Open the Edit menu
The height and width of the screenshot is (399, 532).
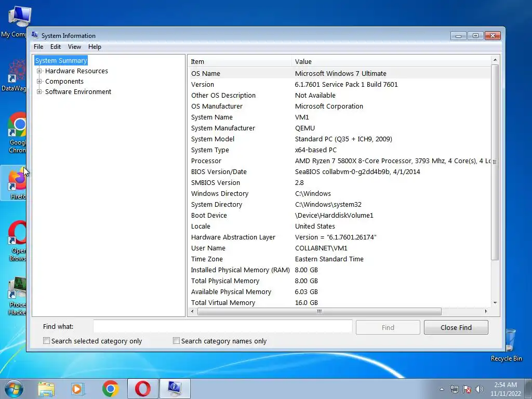55,47
